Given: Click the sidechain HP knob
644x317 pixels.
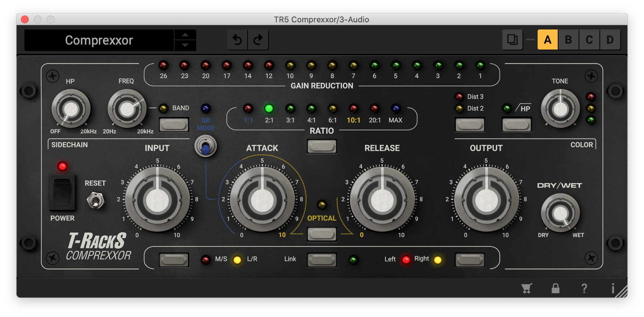Looking at the screenshot, I should click(71, 109).
